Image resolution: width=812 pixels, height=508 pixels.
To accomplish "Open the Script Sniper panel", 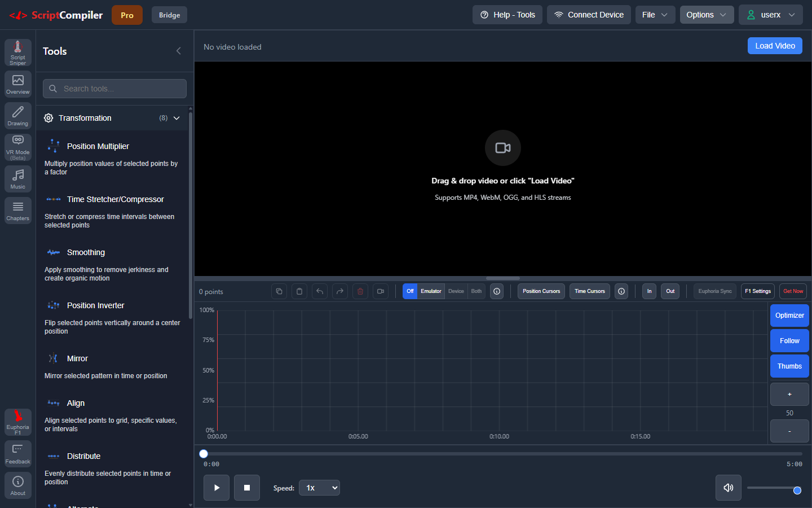I will coord(18,52).
